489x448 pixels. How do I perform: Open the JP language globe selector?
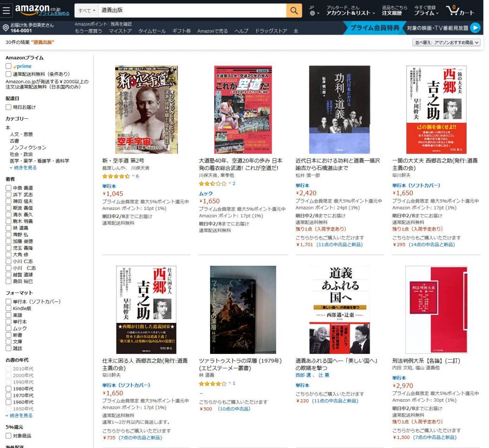tap(314, 10)
